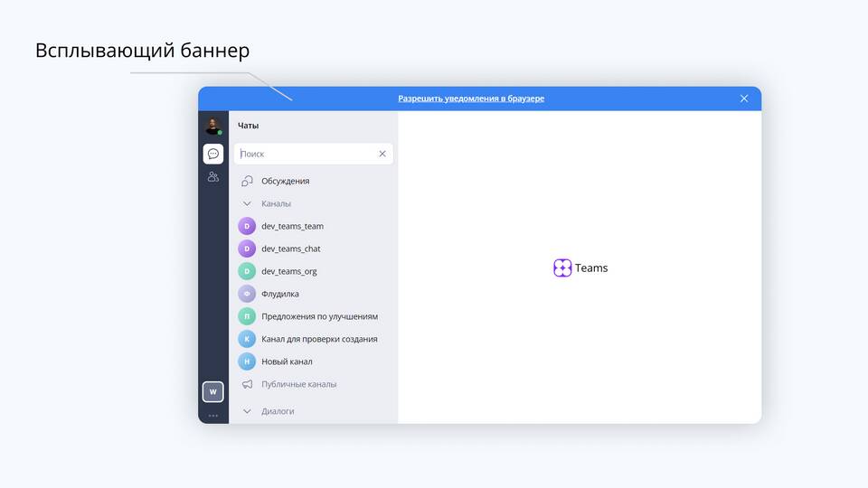
Task: Click the Teams text label
Action: click(591, 267)
